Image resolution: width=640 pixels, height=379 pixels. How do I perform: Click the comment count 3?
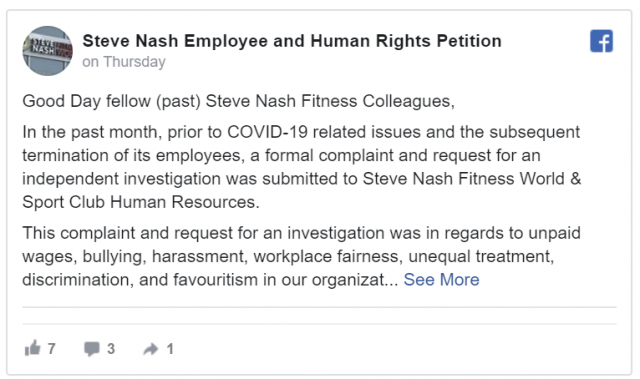click(x=111, y=349)
